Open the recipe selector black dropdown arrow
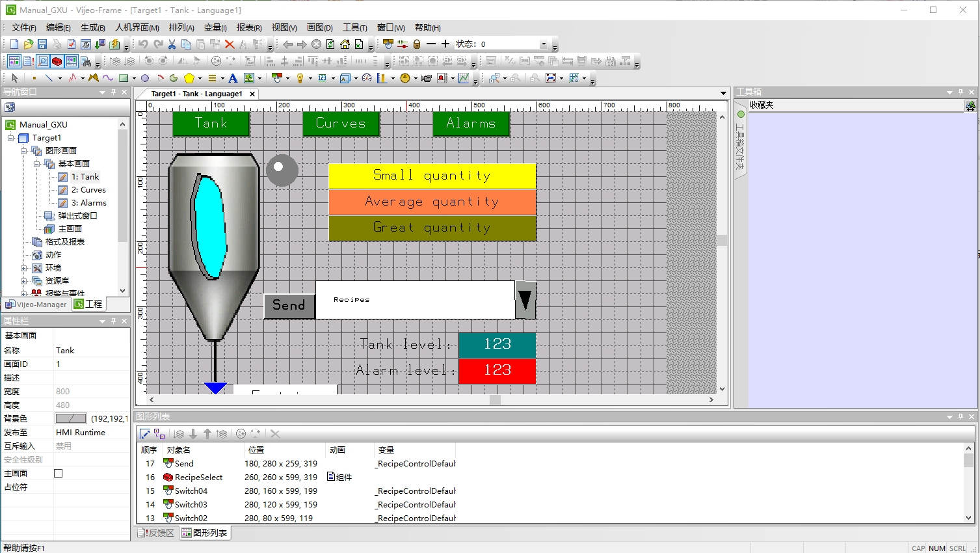 (525, 300)
